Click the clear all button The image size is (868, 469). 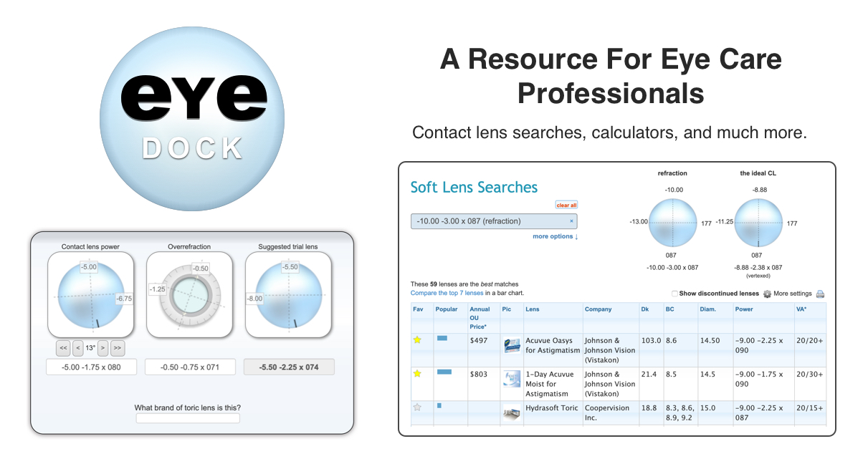pyautogui.click(x=566, y=205)
